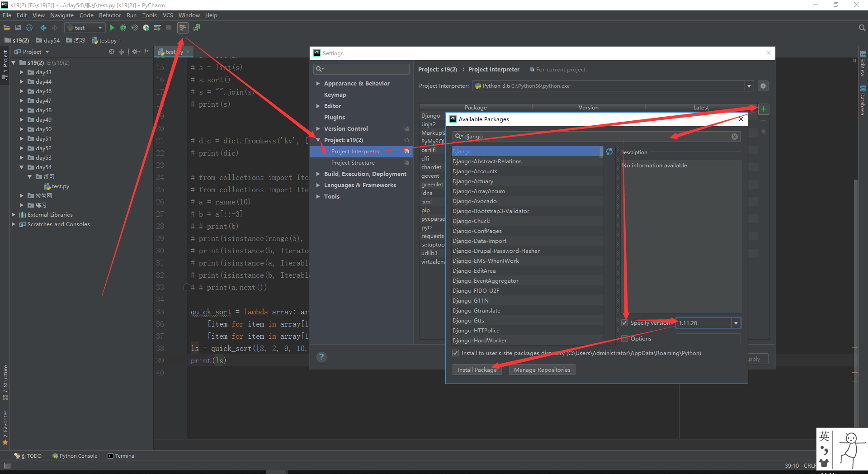Run test with coverage icon
Screen dimensions: 868x474
(x=135, y=28)
